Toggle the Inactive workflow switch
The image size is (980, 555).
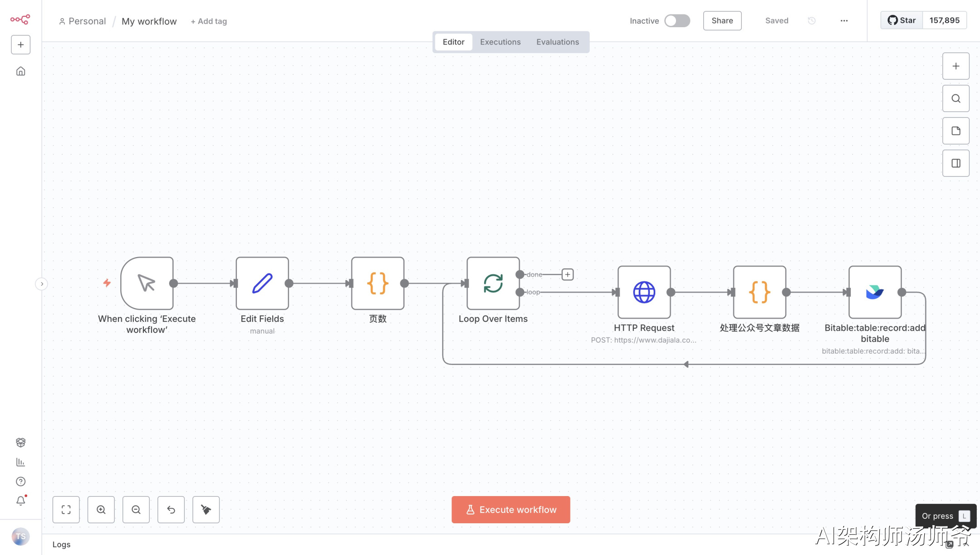tap(677, 21)
